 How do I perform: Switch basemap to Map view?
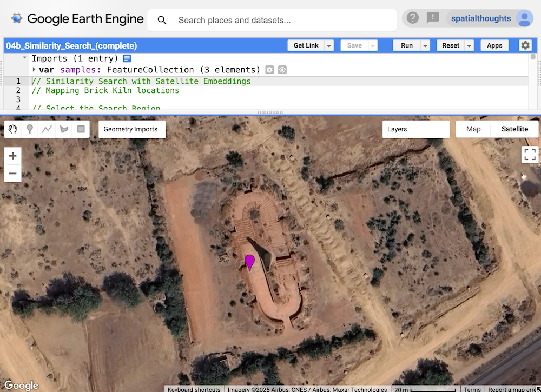[473, 129]
